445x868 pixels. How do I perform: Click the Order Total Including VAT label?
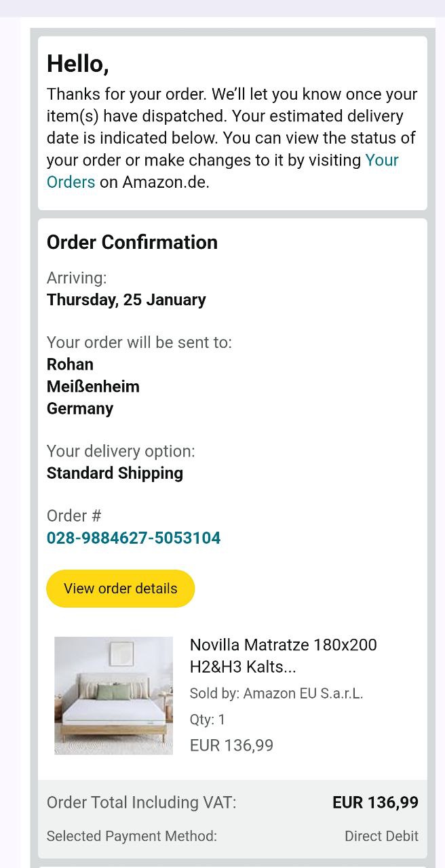[x=141, y=803]
